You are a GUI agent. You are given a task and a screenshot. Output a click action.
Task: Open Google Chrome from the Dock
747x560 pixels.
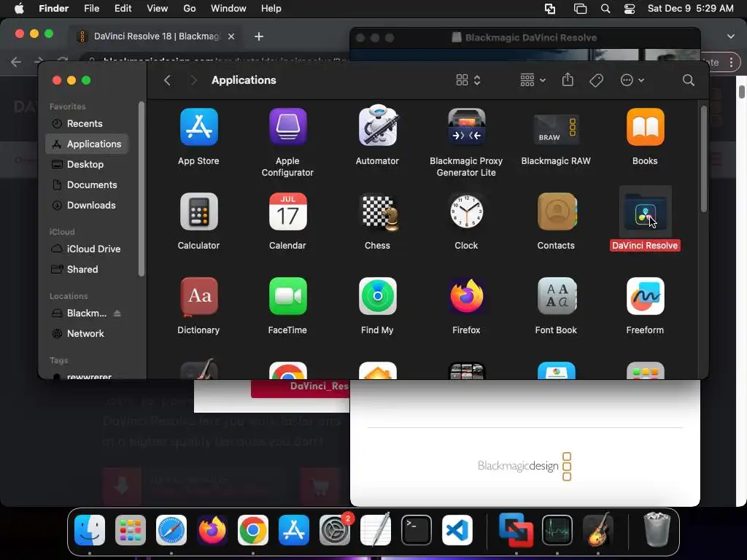click(253, 530)
